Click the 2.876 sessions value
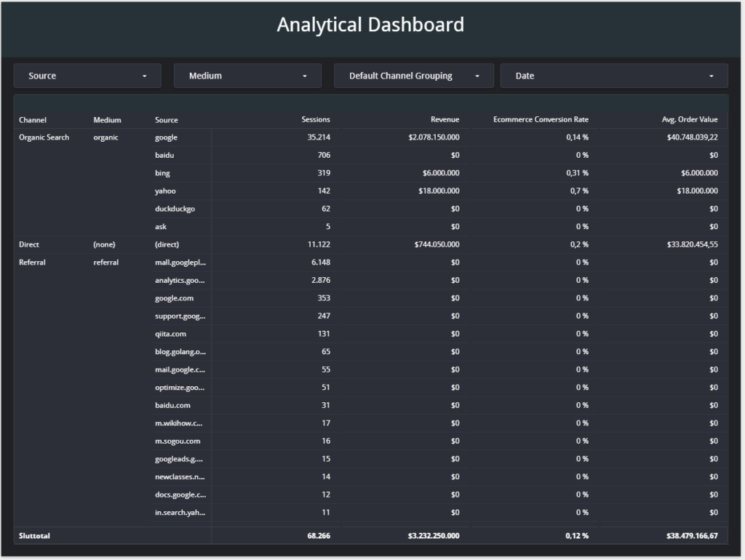Screen dimensions: 745x560 pyautogui.click(x=321, y=280)
